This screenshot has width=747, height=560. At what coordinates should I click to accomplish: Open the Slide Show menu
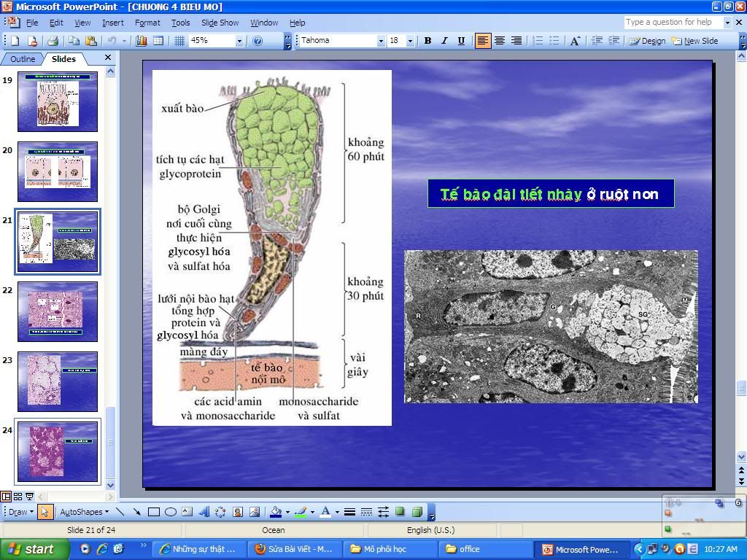point(220,23)
